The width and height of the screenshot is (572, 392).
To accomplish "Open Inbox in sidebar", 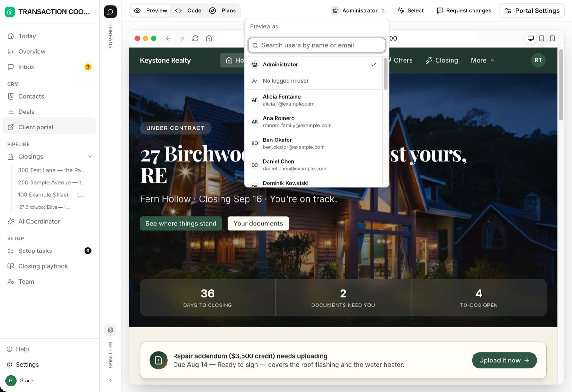I will pyautogui.click(x=49, y=67).
